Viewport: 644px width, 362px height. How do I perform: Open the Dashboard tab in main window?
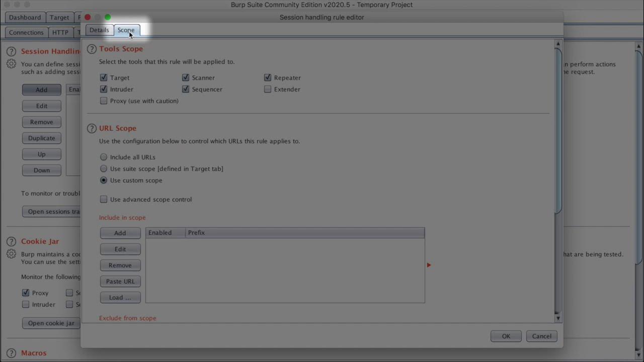[25, 18]
